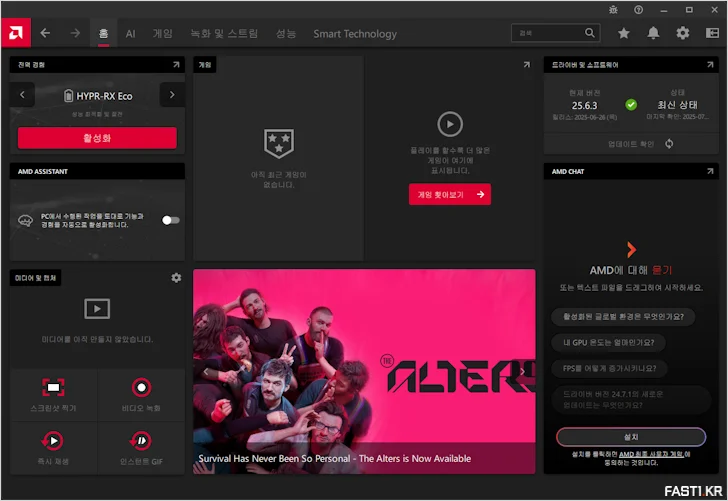The width and height of the screenshot is (728, 501).
Task: Expand the AMD CHAT panel arrow
Action: pos(710,171)
